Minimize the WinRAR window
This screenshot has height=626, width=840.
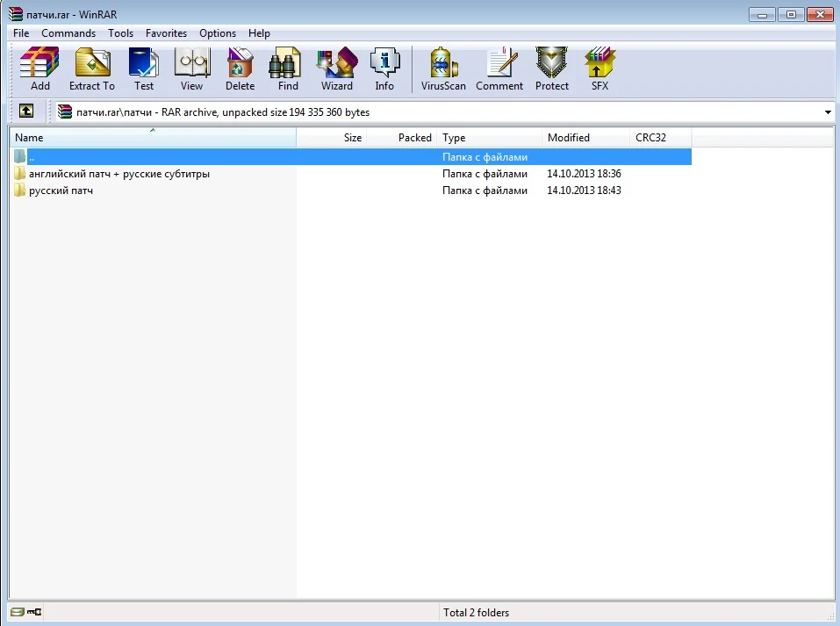click(x=763, y=14)
